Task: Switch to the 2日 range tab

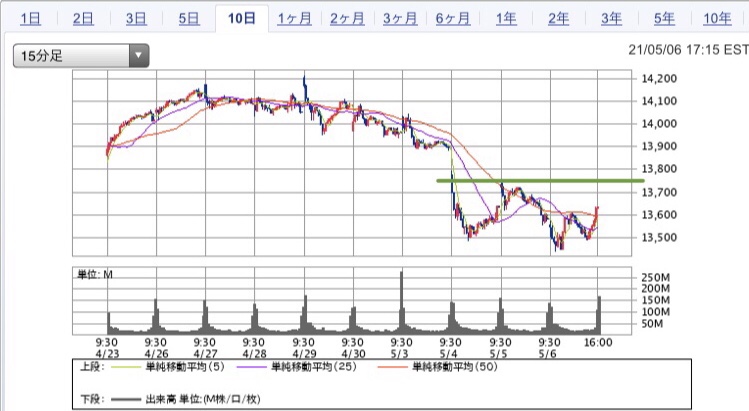Action: tap(83, 19)
